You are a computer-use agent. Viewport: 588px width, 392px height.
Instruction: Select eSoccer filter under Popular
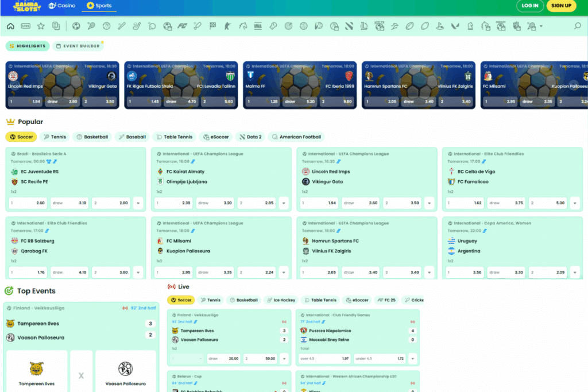(216, 137)
